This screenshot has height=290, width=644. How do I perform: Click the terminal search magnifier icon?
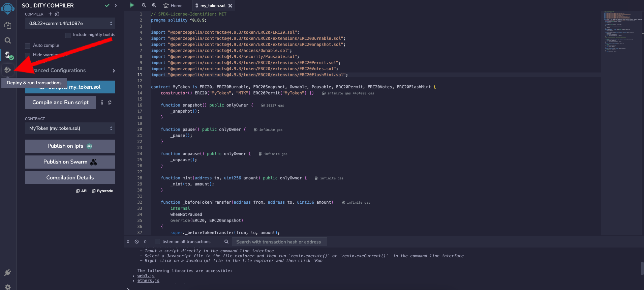tap(226, 242)
